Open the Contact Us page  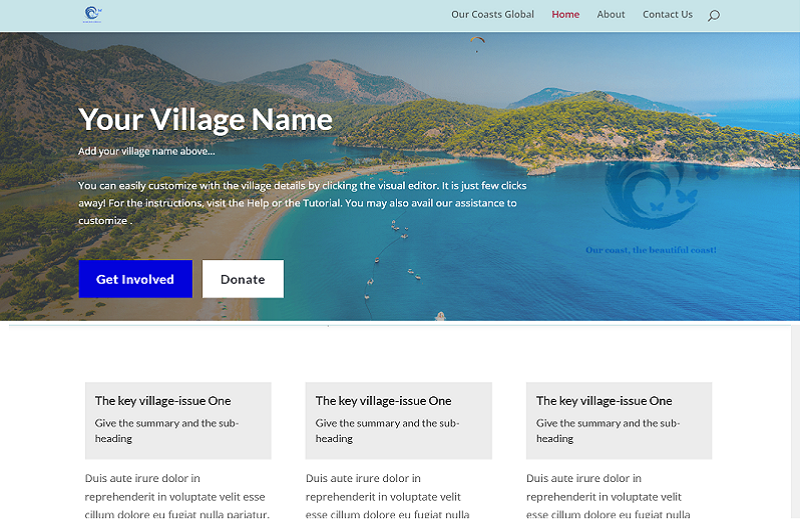click(667, 15)
